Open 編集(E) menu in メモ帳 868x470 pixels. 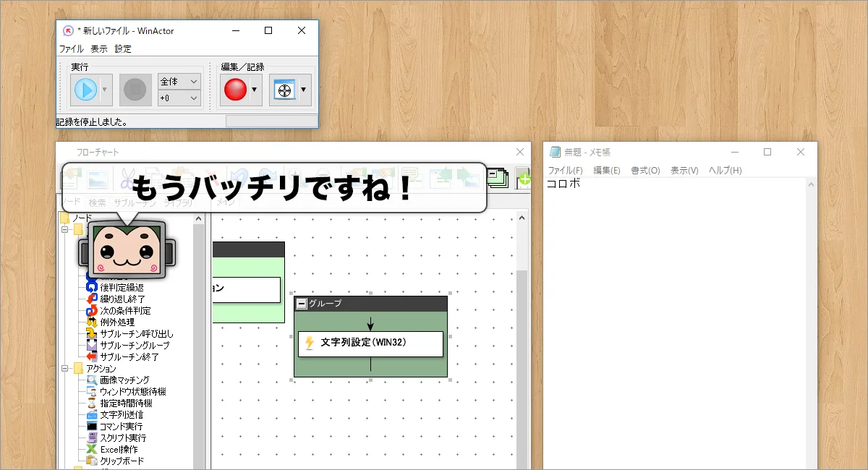click(x=607, y=171)
